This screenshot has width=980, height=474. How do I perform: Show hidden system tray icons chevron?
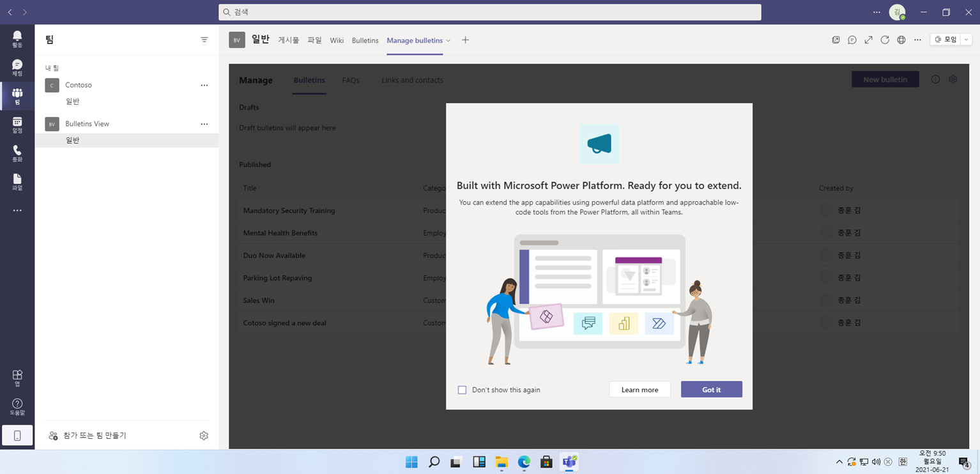pyautogui.click(x=839, y=462)
